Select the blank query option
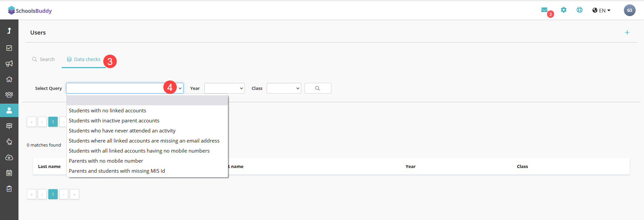Viewport: 644px width, 220px height. [147, 100]
